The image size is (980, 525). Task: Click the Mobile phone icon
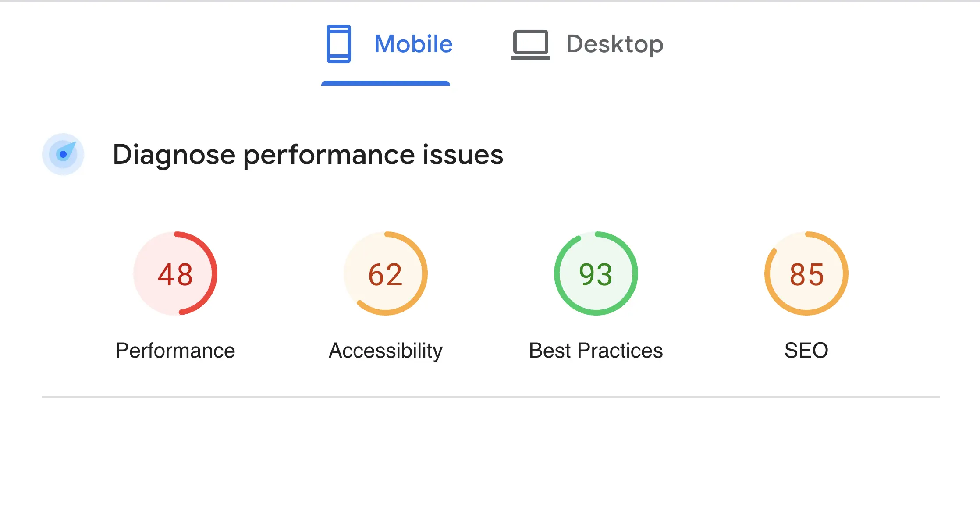coord(338,44)
